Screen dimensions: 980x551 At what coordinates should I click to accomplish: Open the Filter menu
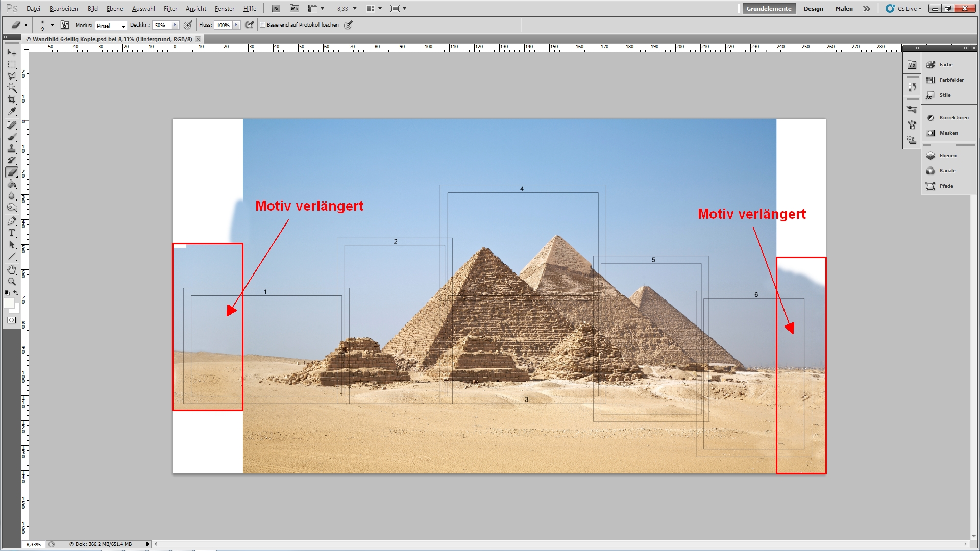tap(170, 9)
